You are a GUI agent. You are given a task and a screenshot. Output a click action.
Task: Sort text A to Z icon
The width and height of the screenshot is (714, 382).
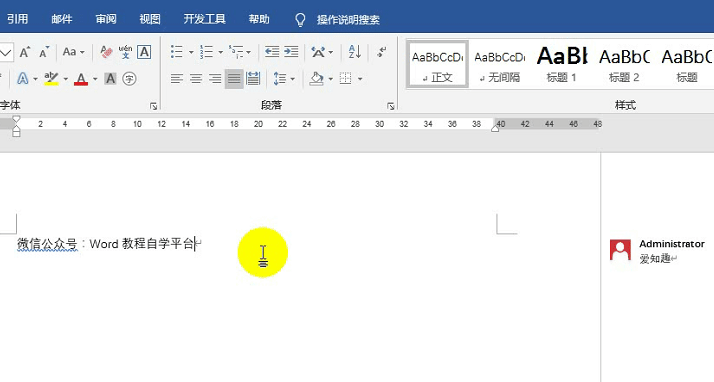coord(355,52)
